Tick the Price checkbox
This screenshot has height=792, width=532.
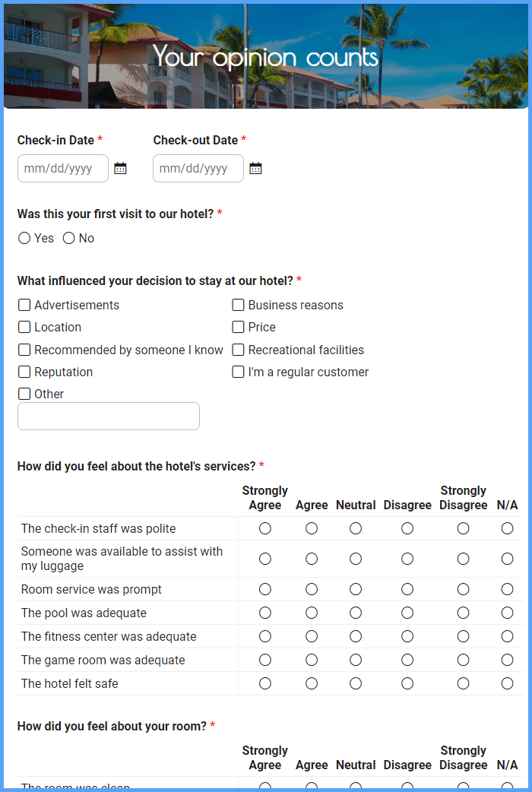[238, 328]
